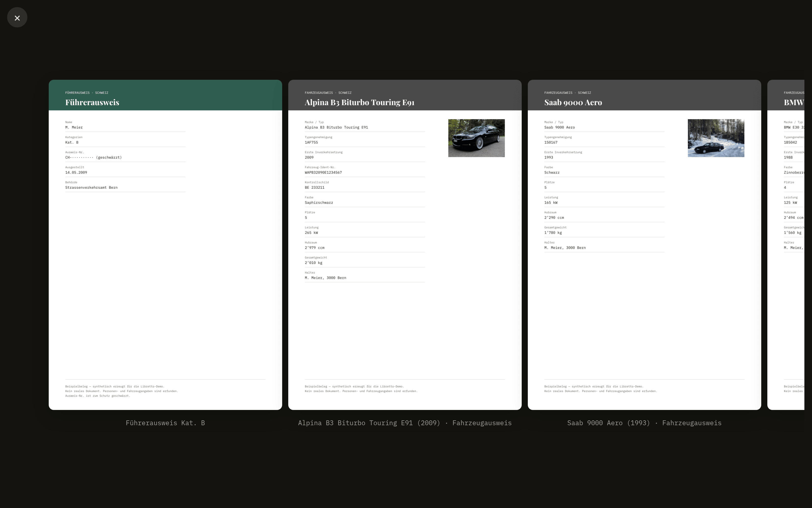Click 'FAHRZEUGAUSWEIS · SCHWEIZ' label on Alpina card
The width and height of the screenshot is (812, 508).
tap(328, 93)
